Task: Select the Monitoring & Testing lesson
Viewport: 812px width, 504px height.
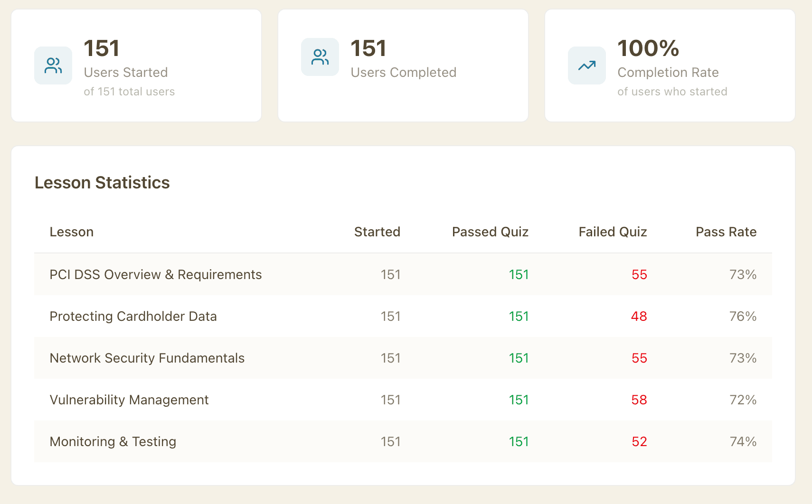Action: [113, 442]
